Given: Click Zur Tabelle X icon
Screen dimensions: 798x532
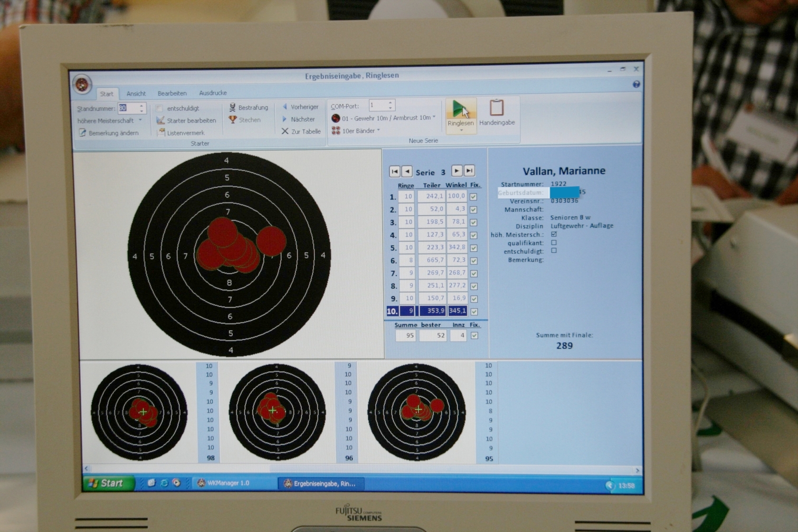Looking at the screenshot, I should [285, 131].
